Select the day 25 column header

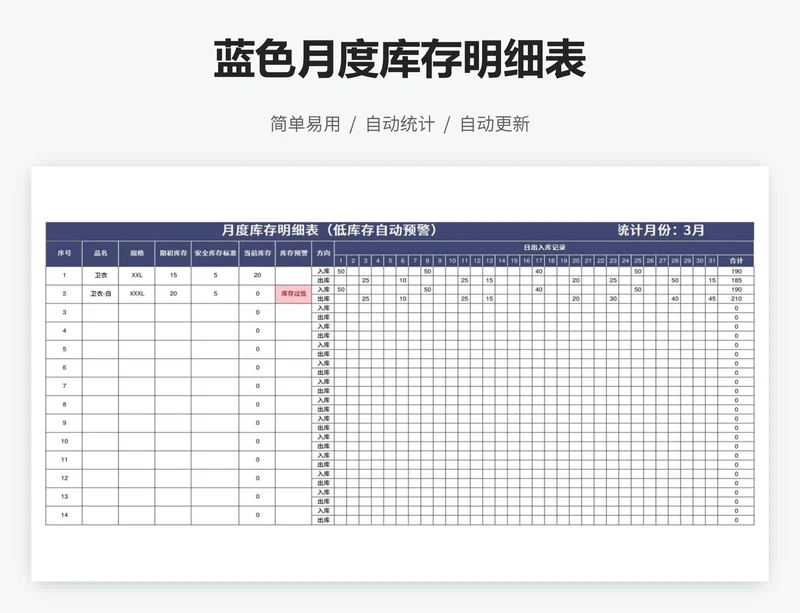coord(638,261)
